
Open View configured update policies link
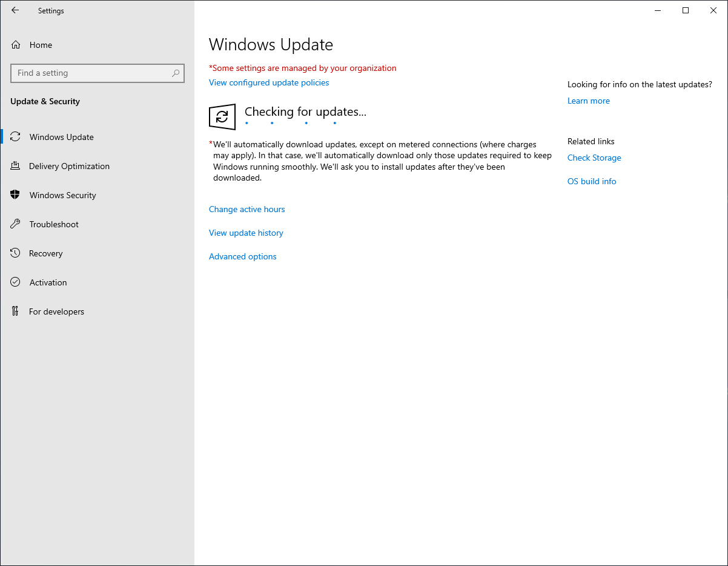click(x=269, y=82)
